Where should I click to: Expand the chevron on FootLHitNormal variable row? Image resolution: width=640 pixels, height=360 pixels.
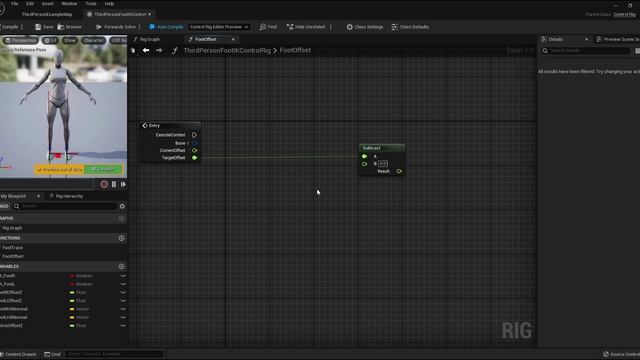(x=123, y=318)
